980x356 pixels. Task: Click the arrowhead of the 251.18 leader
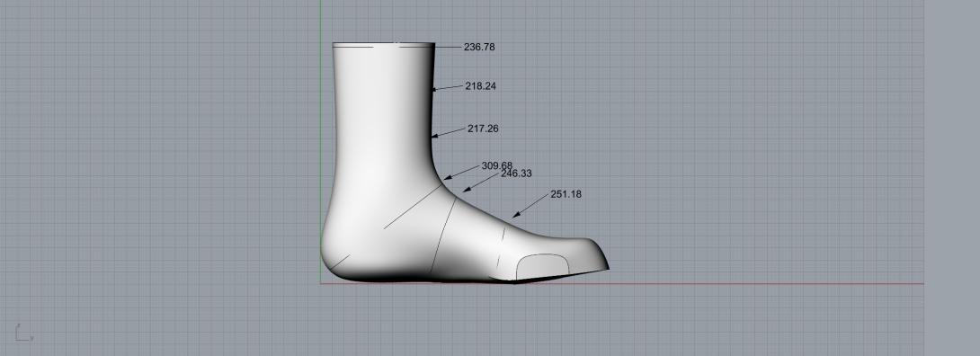(x=516, y=215)
